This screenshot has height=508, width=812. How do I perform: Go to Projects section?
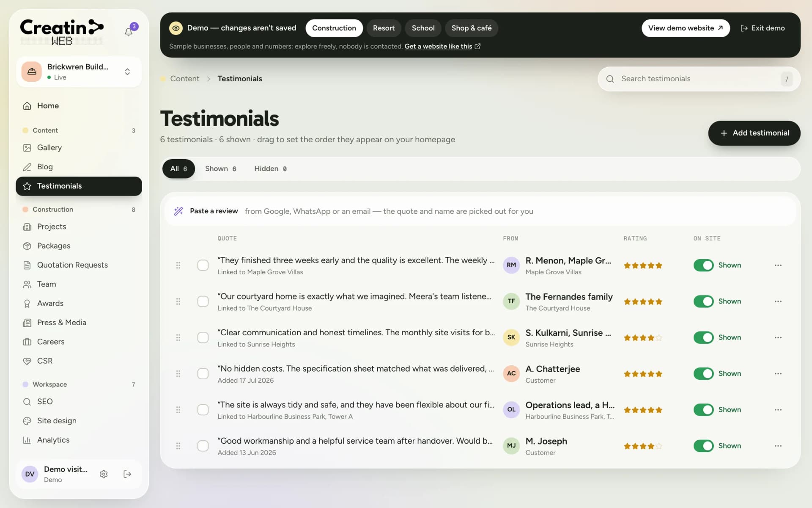coord(79,226)
